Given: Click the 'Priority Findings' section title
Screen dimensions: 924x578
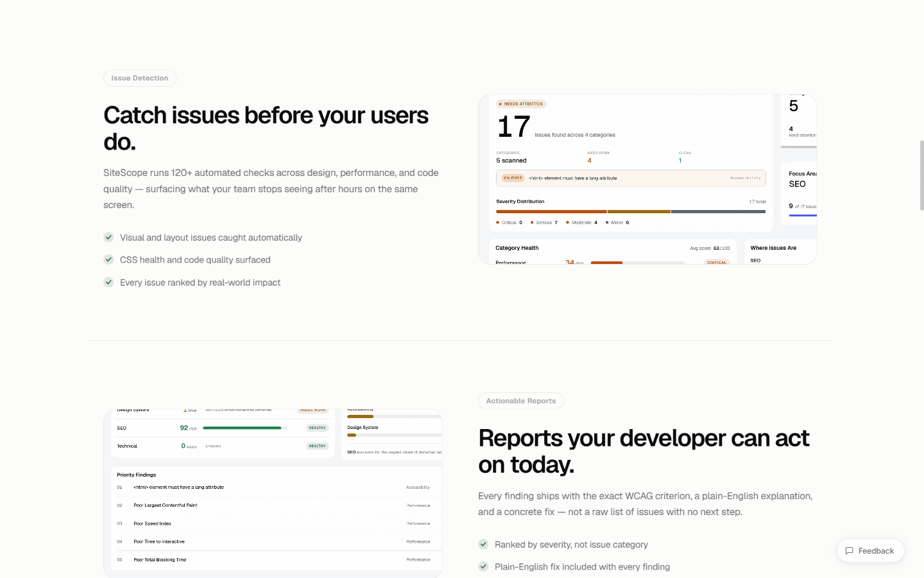Looking at the screenshot, I should pyautogui.click(x=137, y=475).
